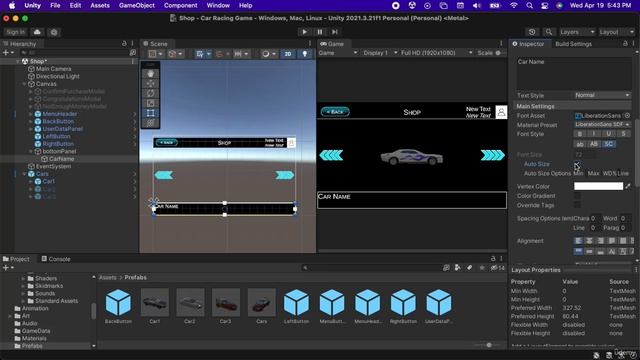The image size is (640, 360).
Task: Enable the Override Tags checkbox
Action: click(577, 205)
